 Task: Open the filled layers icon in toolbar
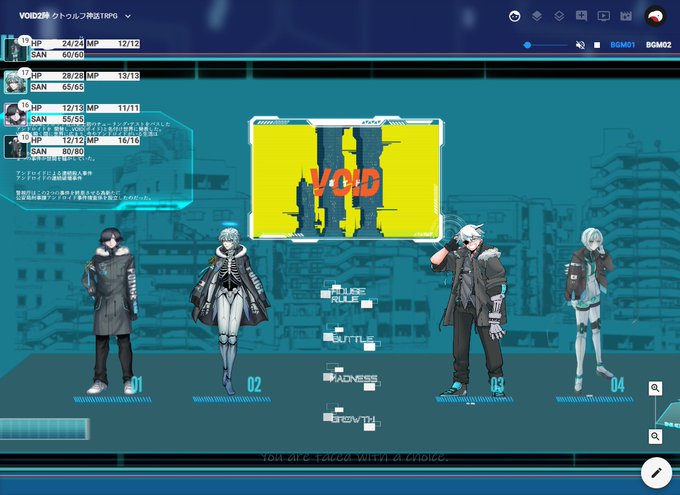point(537,16)
